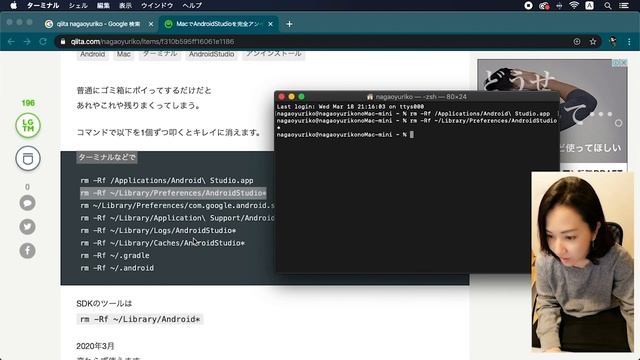This screenshot has height=360, width=640.
Task: Click the input source A icon
Action: tap(589, 5)
